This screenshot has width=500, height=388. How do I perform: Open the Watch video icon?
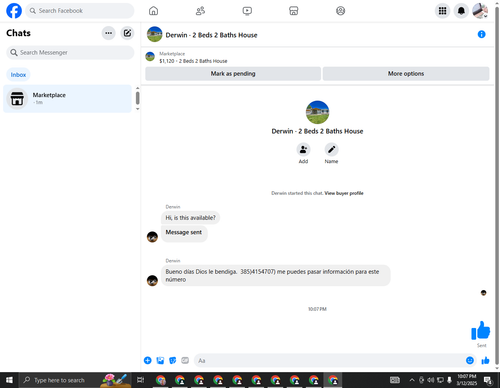pos(247,11)
